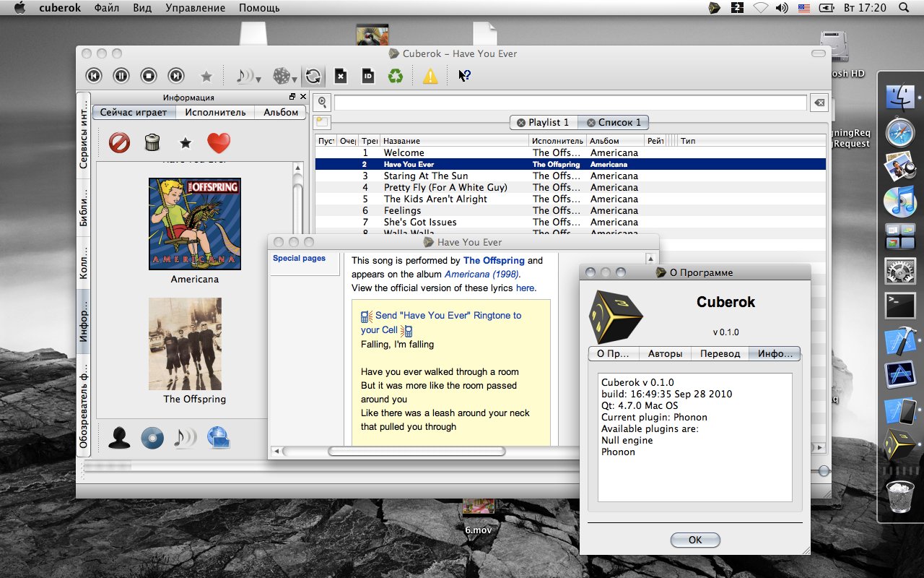
Task: Open the Файл menu
Action: (x=107, y=8)
